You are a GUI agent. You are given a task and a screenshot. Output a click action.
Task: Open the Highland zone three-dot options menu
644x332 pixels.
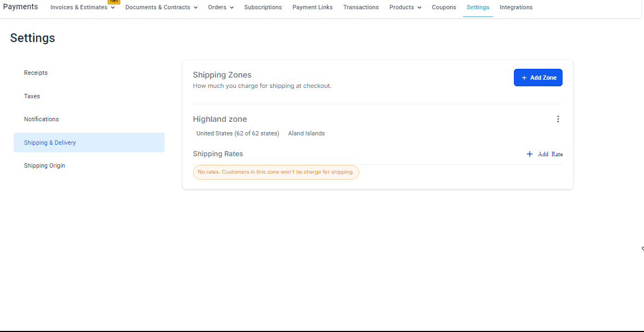click(558, 119)
